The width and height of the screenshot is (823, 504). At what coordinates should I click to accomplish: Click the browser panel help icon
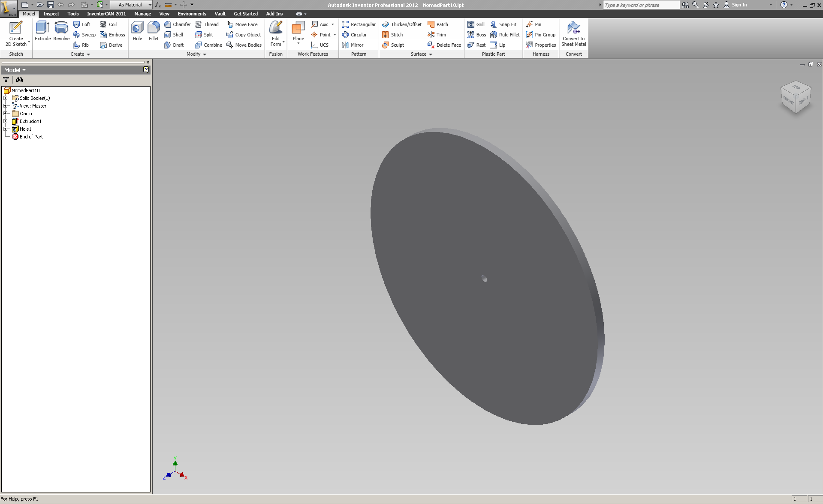tap(146, 70)
